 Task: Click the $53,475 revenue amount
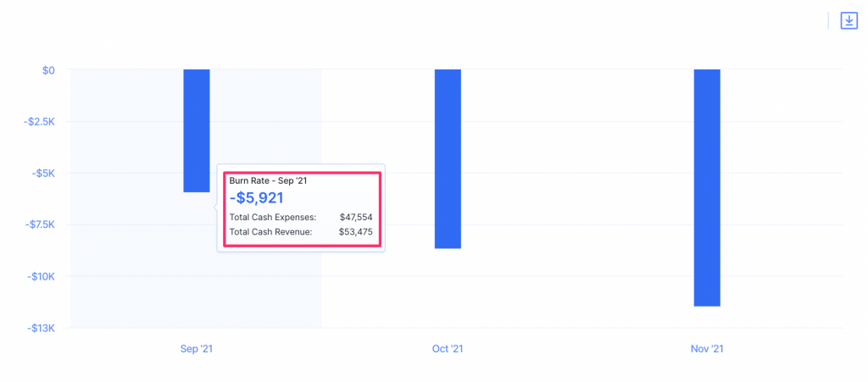pos(356,232)
